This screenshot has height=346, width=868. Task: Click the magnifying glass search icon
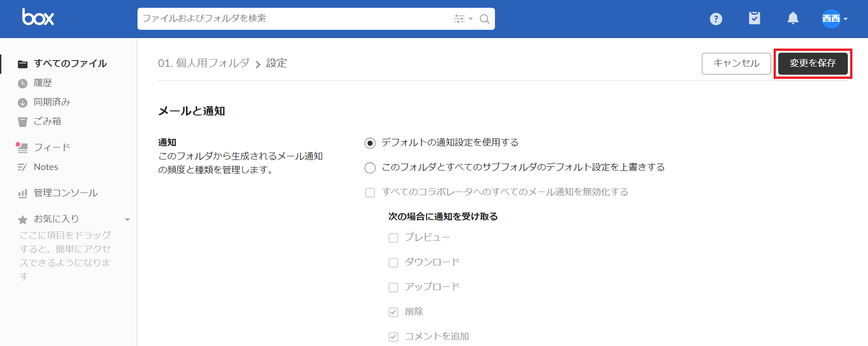484,19
